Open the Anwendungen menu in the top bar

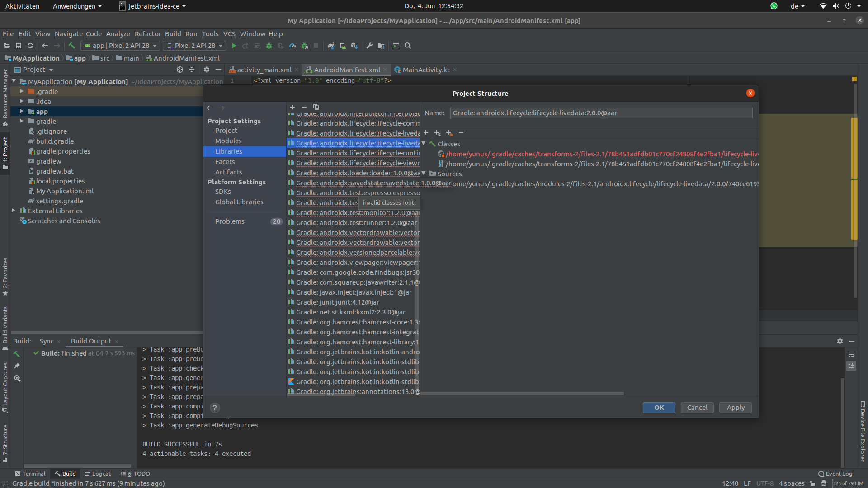[x=77, y=6]
